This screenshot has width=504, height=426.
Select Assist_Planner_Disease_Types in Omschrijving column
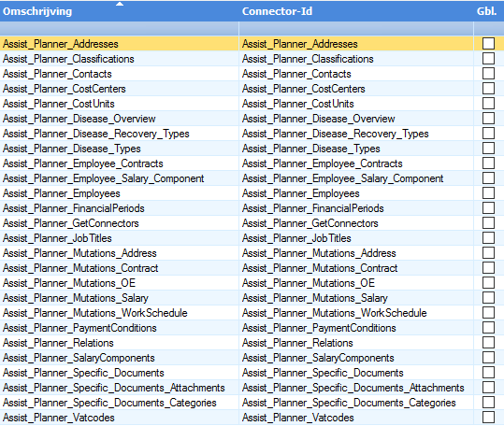(72, 149)
